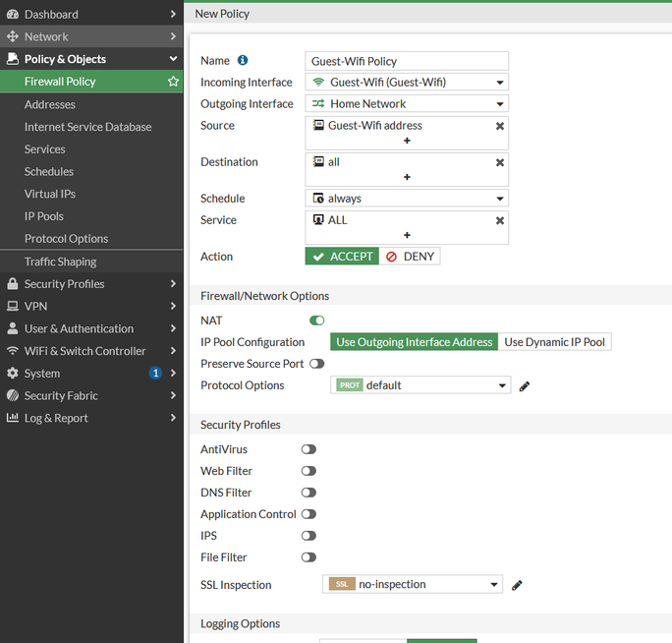
Task: Disable the NAT toggle
Action: (317, 321)
